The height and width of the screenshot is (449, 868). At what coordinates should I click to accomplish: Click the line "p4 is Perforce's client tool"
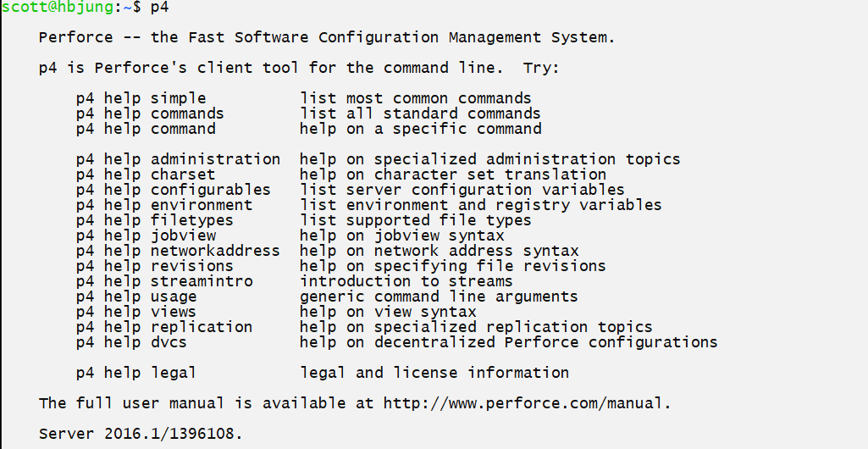point(169,68)
